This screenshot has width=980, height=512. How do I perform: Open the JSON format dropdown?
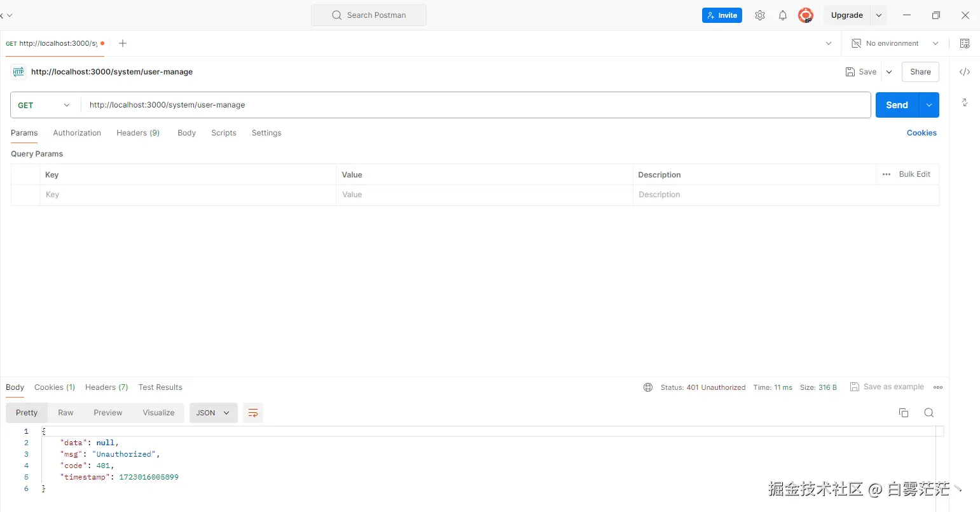pos(214,413)
